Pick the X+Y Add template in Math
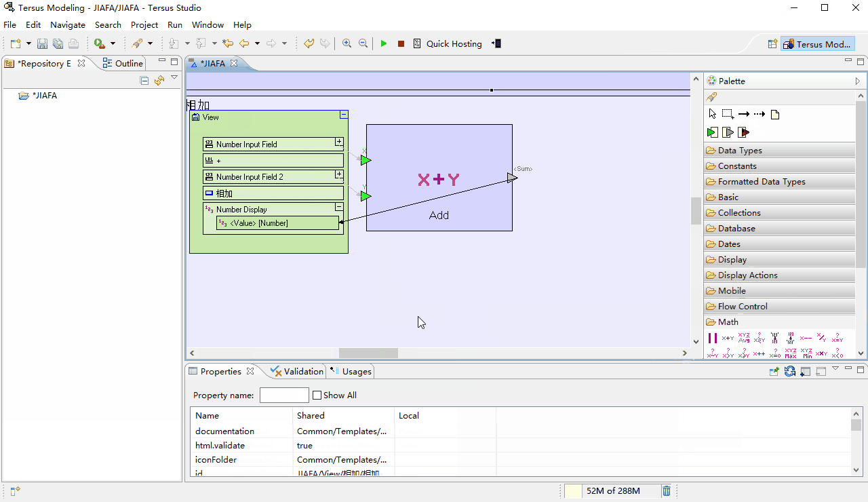 [728, 338]
